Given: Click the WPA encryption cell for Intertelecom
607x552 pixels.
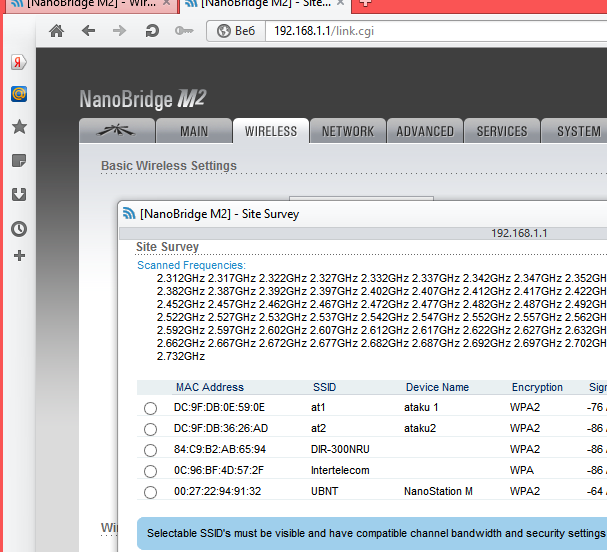Looking at the screenshot, I should pos(521,470).
